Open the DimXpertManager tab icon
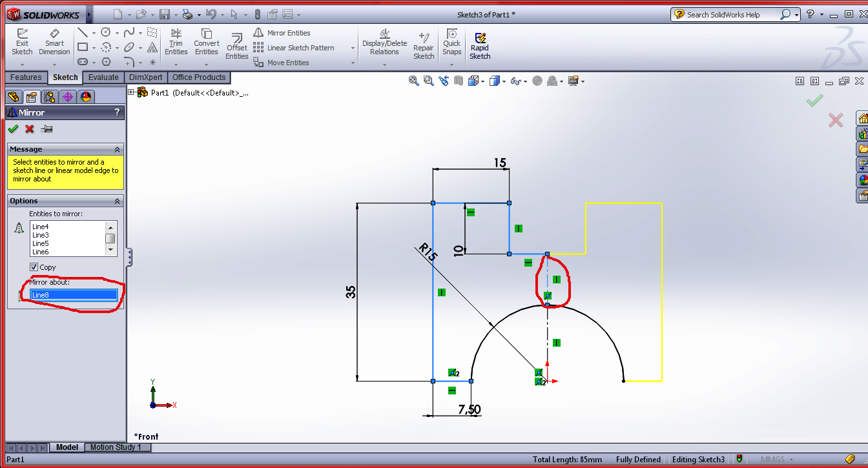The width and height of the screenshot is (868, 468). [x=68, y=97]
